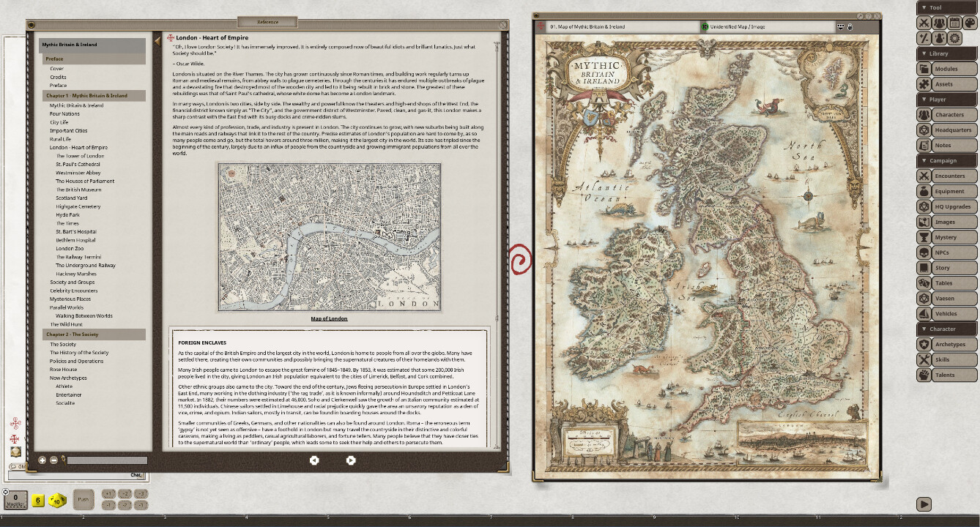Click the Characters group icon
The image size is (980, 527).
[924, 115]
